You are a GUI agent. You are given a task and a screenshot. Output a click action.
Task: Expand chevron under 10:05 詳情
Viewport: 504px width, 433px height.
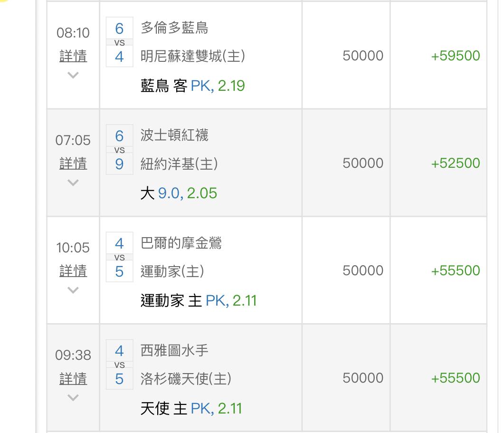[73, 290]
